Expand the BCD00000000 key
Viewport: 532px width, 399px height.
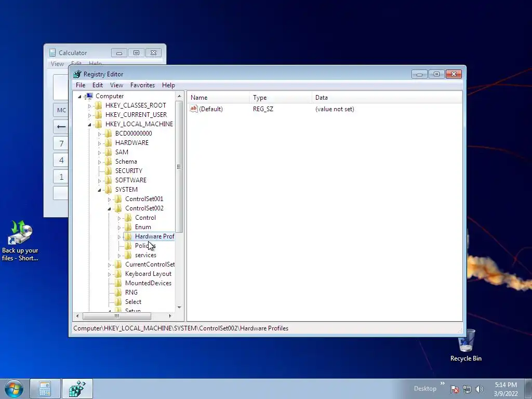[99, 134]
